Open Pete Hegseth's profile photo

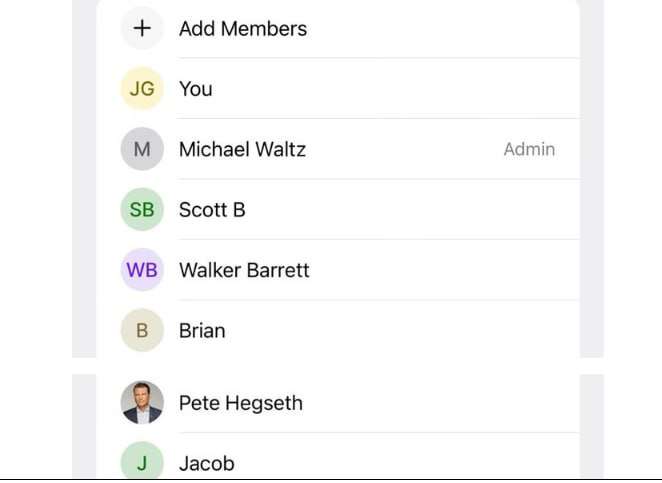142,402
